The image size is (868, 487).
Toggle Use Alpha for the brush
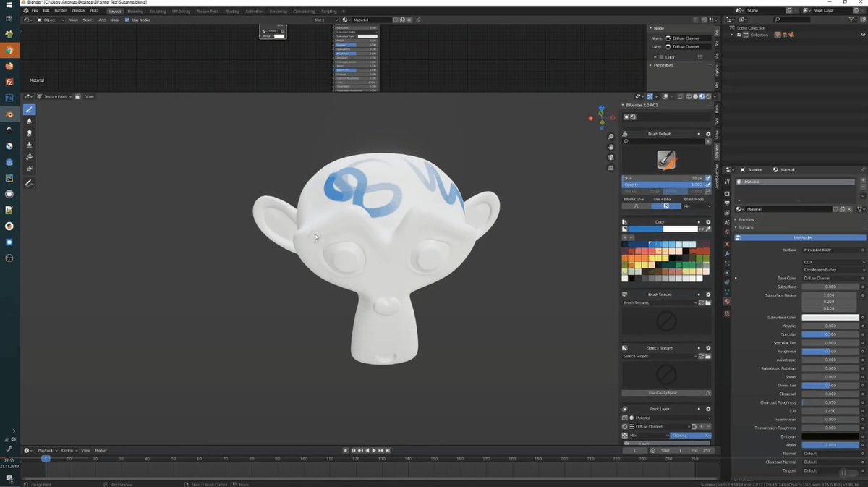click(x=666, y=206)
